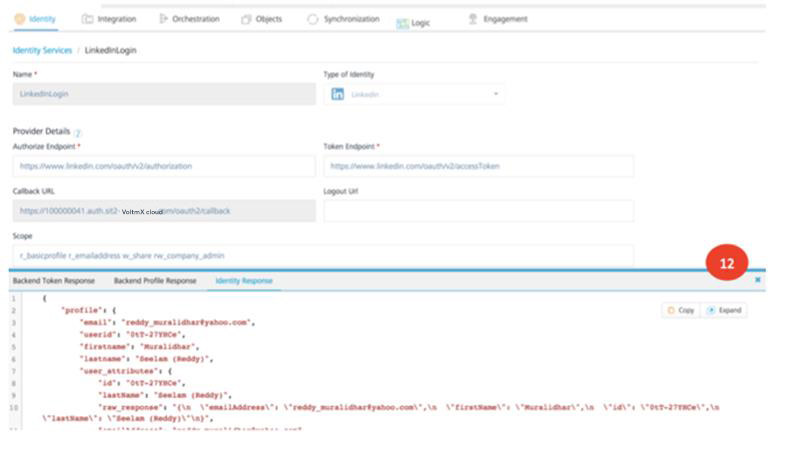Click the Integration tab icon

tap(87, 19)
